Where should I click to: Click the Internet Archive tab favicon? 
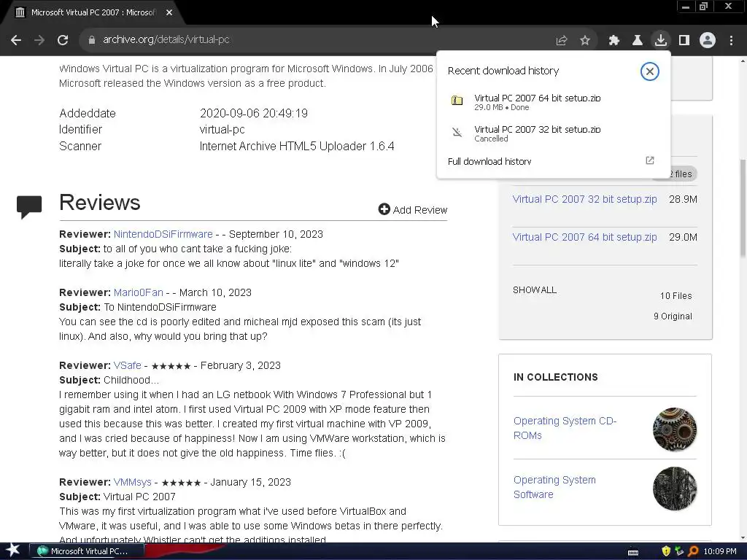20,13
